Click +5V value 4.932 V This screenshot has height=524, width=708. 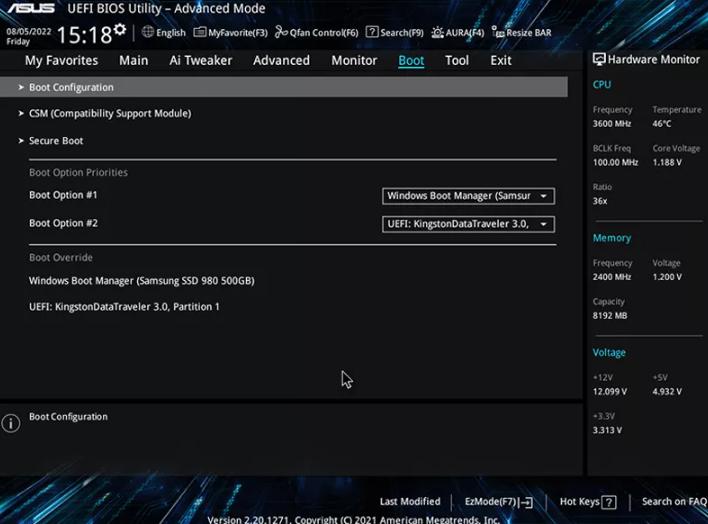click(x=667, y=392)
